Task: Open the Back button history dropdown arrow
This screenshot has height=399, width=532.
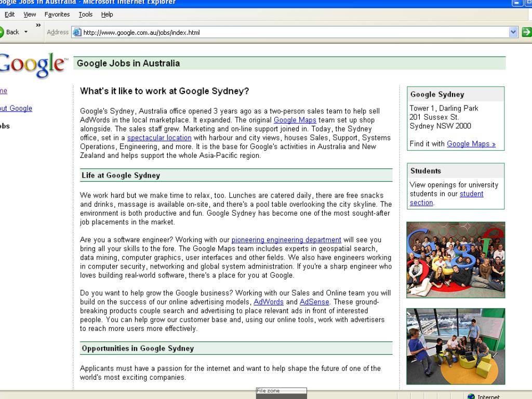Action: click(26, 32)
